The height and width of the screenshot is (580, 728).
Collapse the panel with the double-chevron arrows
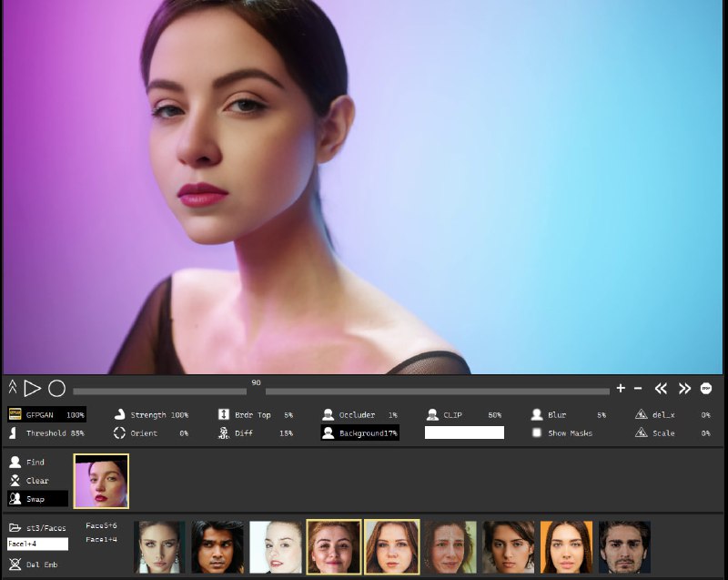13,388
